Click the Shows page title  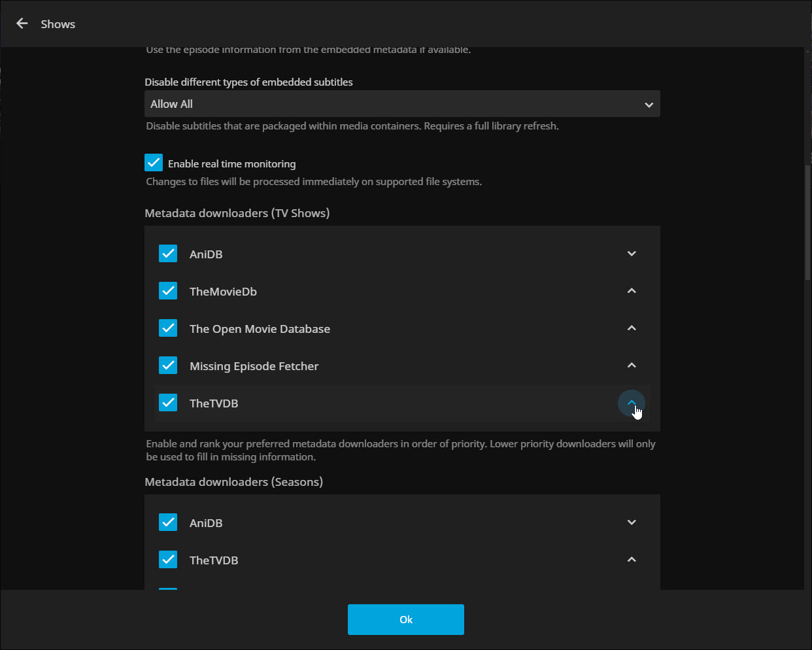58,24
